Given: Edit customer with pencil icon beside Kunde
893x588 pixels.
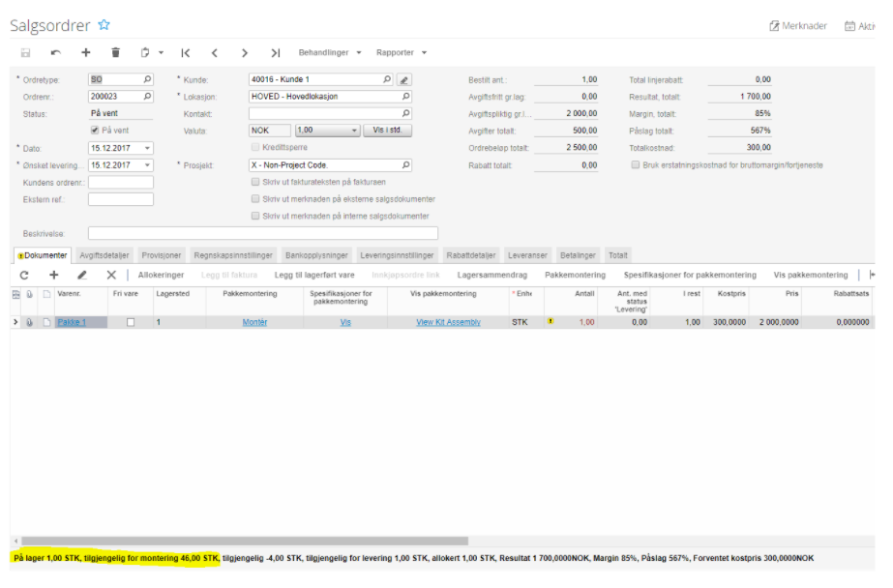Looking at the screenshot, I should tap(404, 80).
